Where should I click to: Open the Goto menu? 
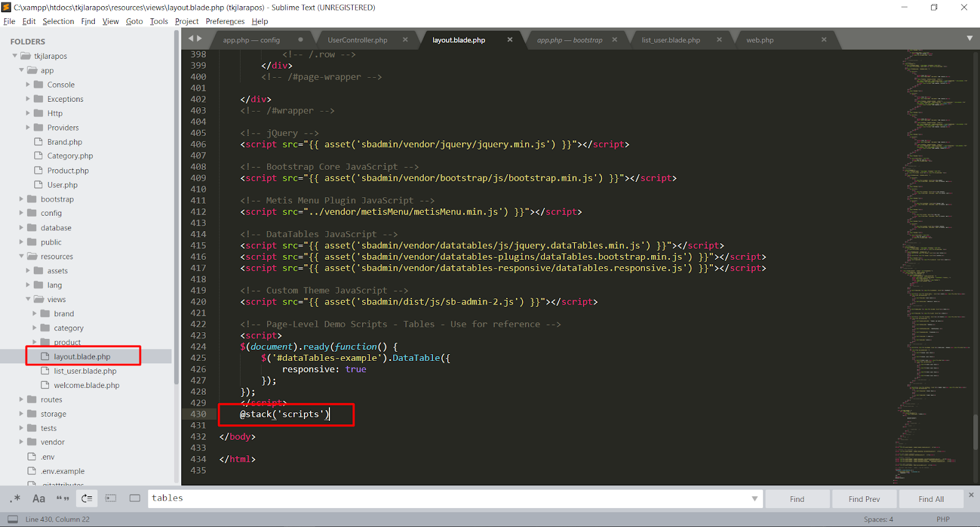point(134,21)
